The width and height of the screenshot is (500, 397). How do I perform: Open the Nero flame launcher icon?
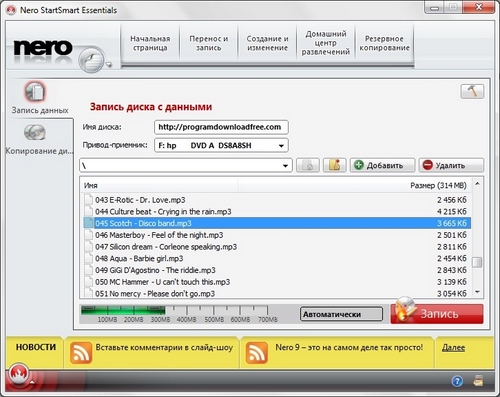point(19,374)
